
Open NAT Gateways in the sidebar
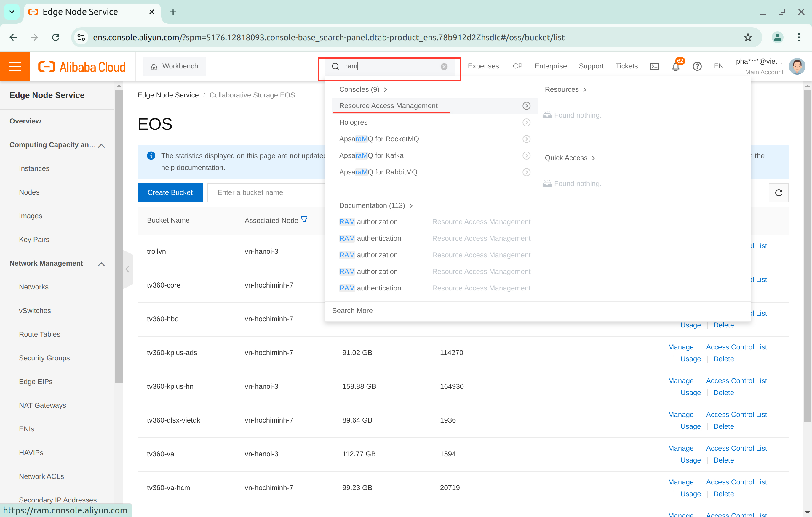42,405
